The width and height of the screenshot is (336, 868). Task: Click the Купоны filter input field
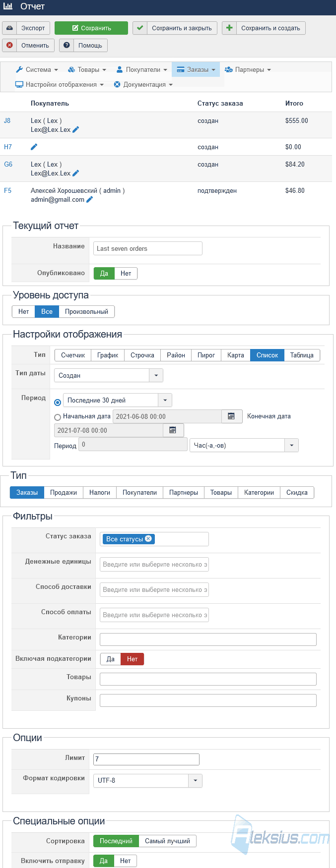pyautogui.click(x=208, y=700)
